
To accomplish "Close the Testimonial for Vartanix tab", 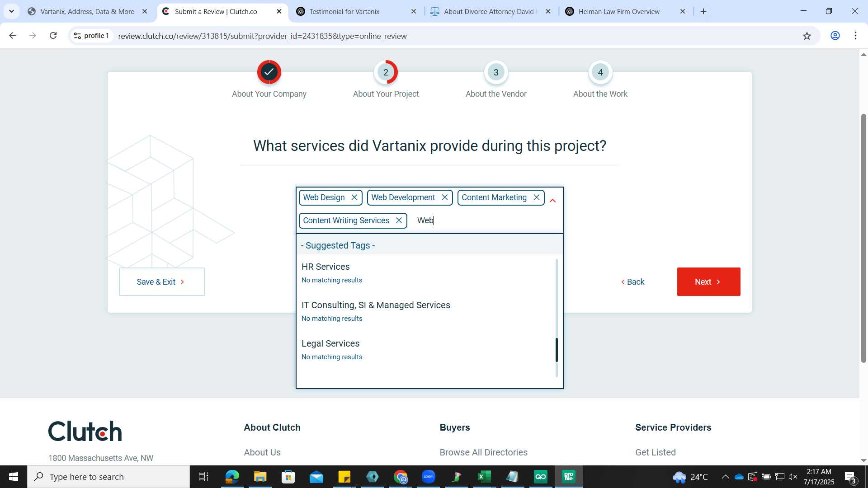I will click(413, 11).
